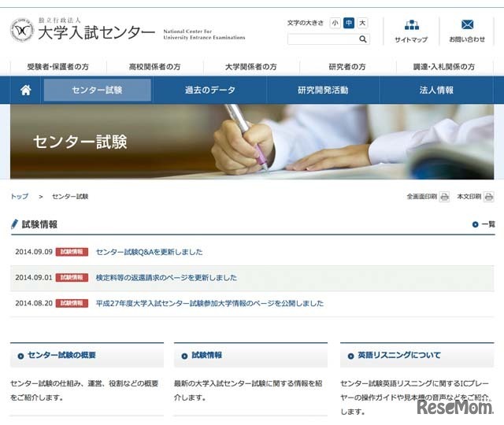Image resolution: width=504 pixels, height=425 pixels.
Task: Click pencil icon beside 試験情報 heading
Action: [x=14, y=224]
